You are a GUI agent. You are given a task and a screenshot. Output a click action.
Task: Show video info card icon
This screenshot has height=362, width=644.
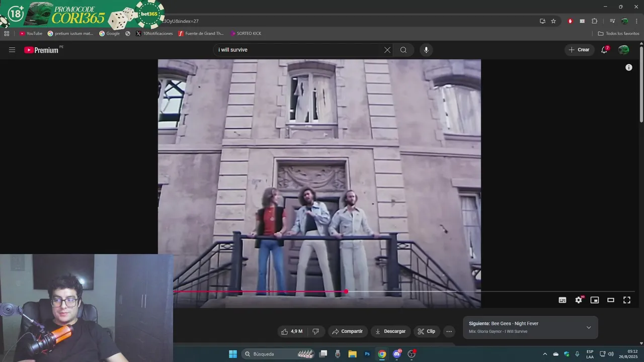pyautogui.click(x=628, y=67)
